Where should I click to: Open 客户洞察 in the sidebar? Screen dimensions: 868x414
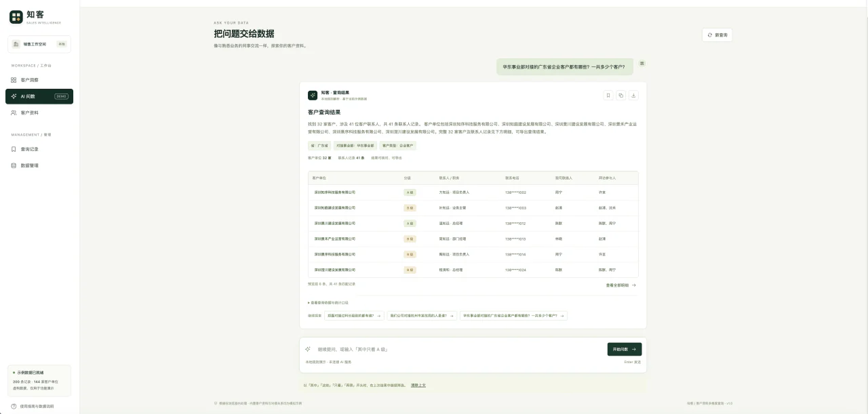pos(39,80)
